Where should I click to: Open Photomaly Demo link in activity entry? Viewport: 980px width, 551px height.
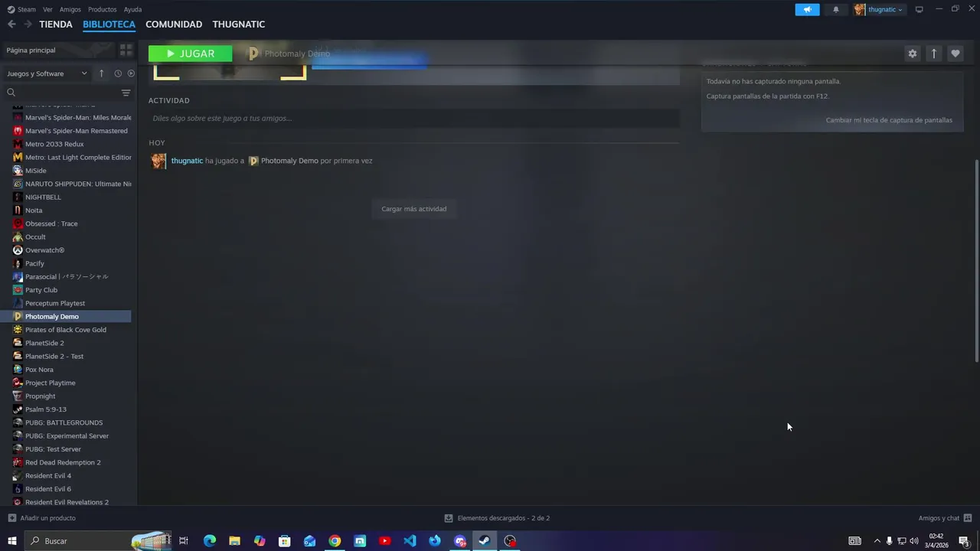tap(289, 161)
